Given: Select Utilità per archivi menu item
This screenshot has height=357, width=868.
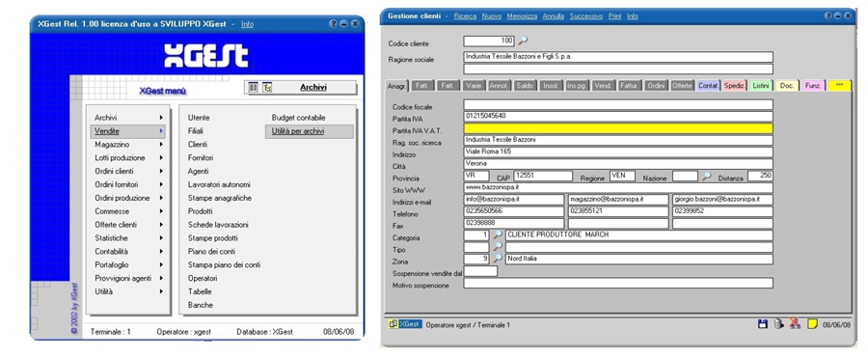Looking at the screenshot, I should click(x=309, y=131).
